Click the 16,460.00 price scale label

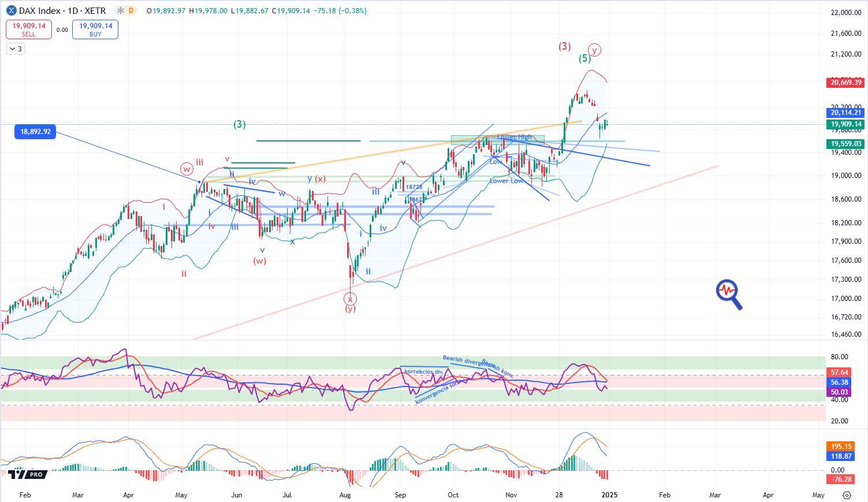[x=845, y=334]
